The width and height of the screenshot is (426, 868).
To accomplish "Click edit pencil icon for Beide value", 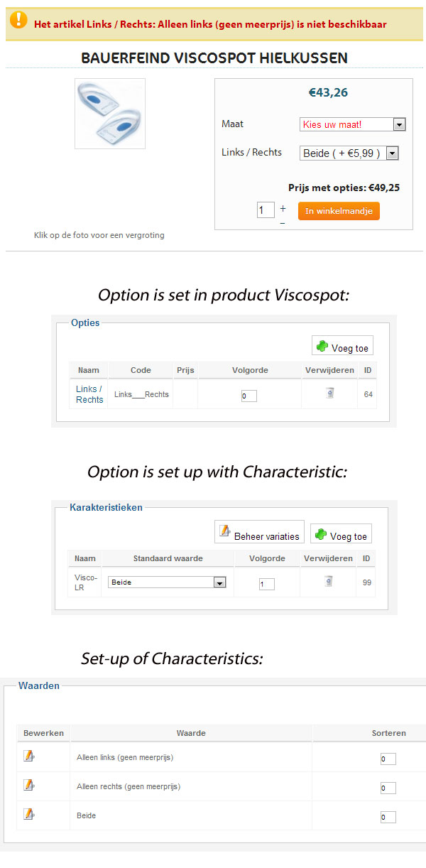I will (x=28, y=814).
